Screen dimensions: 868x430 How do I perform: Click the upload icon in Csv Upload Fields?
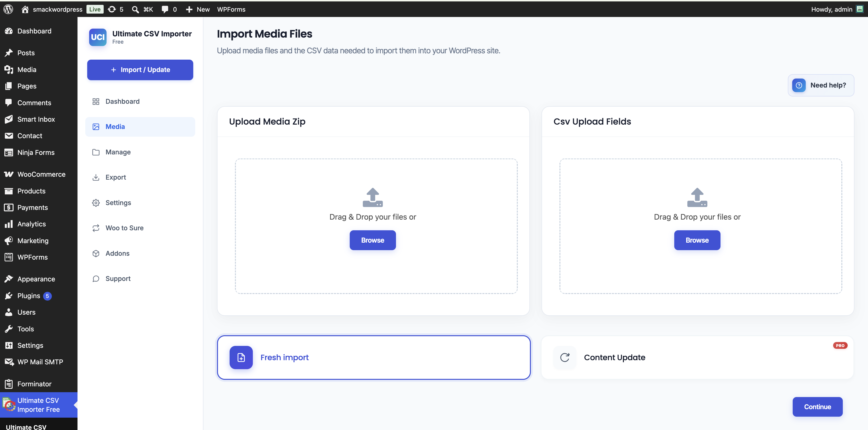tap(697, 197)
